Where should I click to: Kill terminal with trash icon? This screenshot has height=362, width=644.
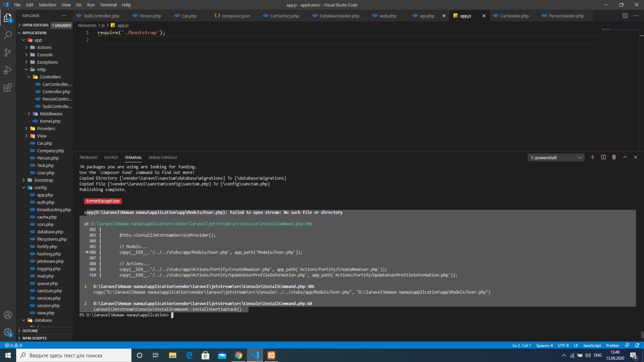click(614, 157)
